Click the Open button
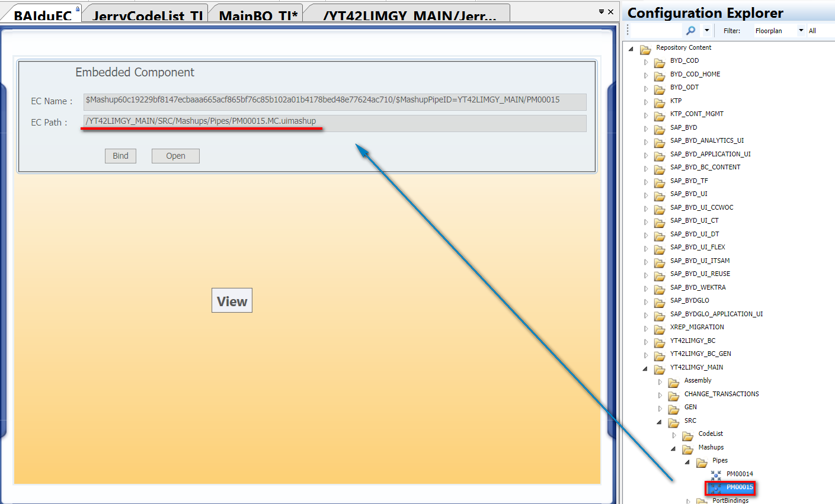 click(175, 156)
